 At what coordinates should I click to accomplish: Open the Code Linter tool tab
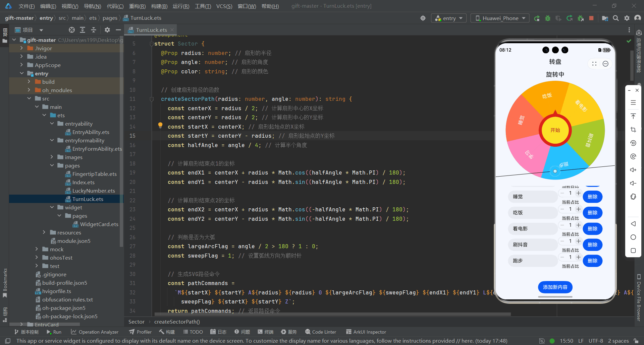click(x=321, y=332)
